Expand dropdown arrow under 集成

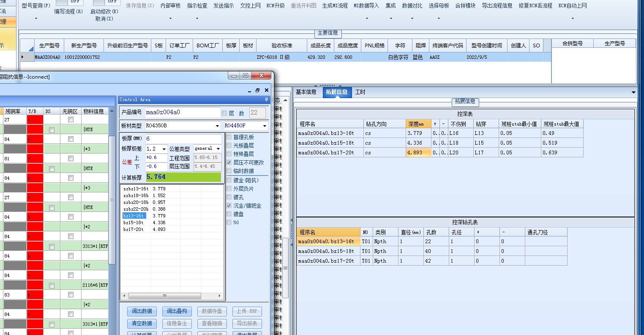tap(390, 19)
